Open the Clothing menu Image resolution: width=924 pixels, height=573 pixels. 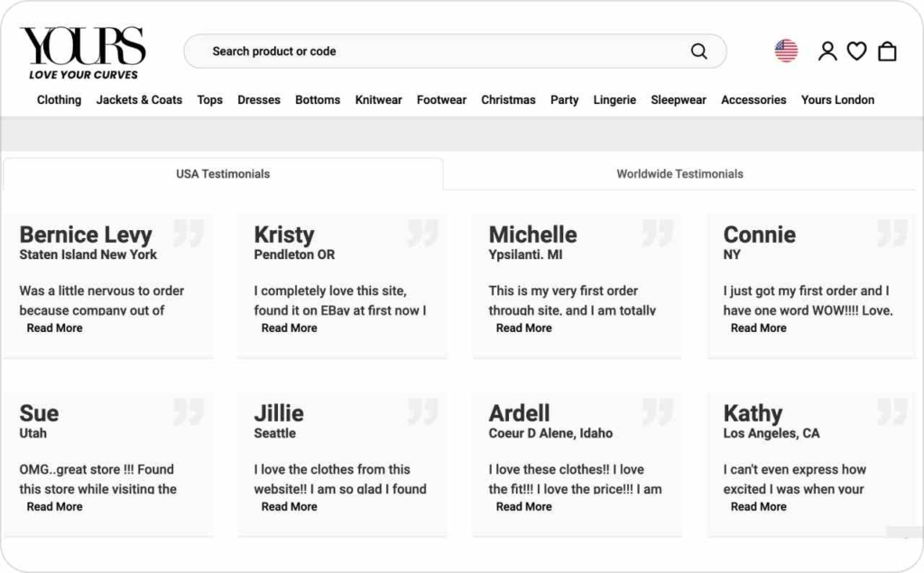pos(59,100)
